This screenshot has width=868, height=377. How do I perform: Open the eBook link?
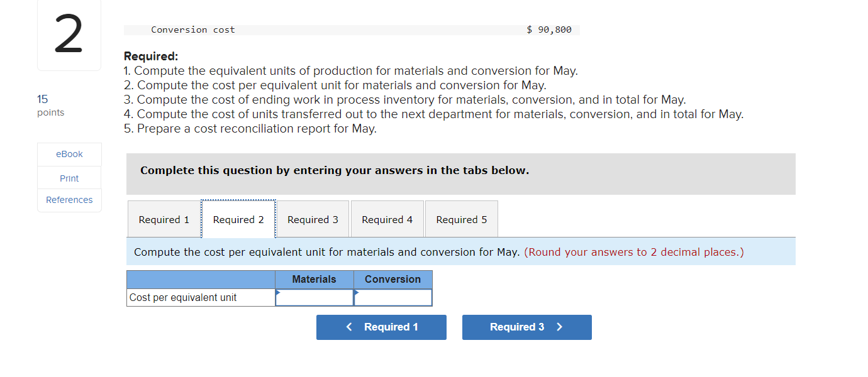69,154
